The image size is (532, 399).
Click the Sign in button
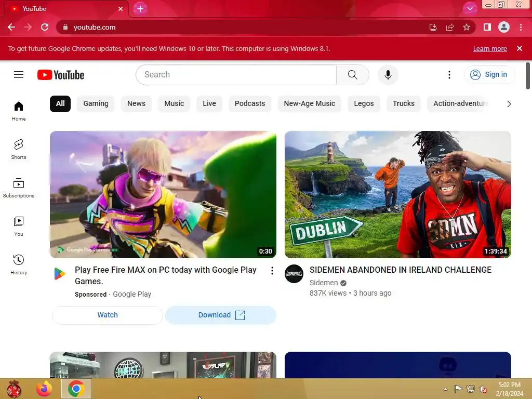[489, 75]
